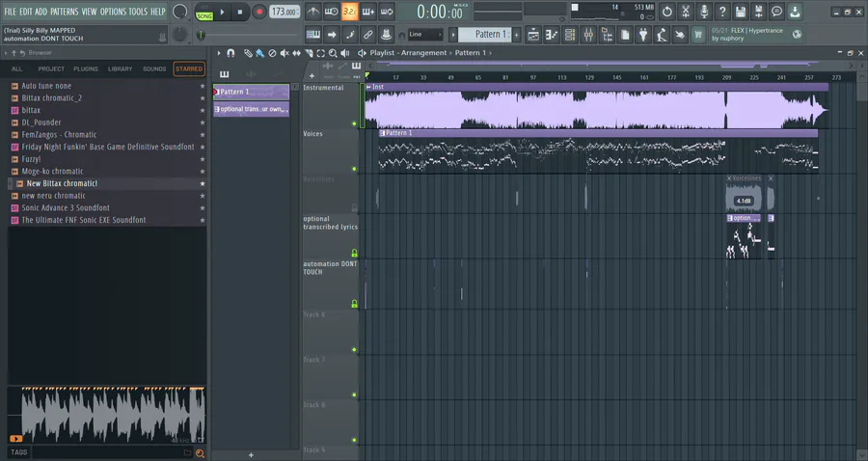Select the Delete tool
The image size is (868, 461).
272,53
